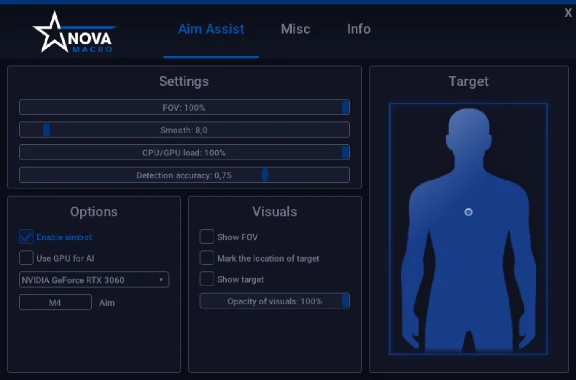
Task: Click the circular aim point marker on the chest
Action: pyautogui.click(x=468, y=212)
